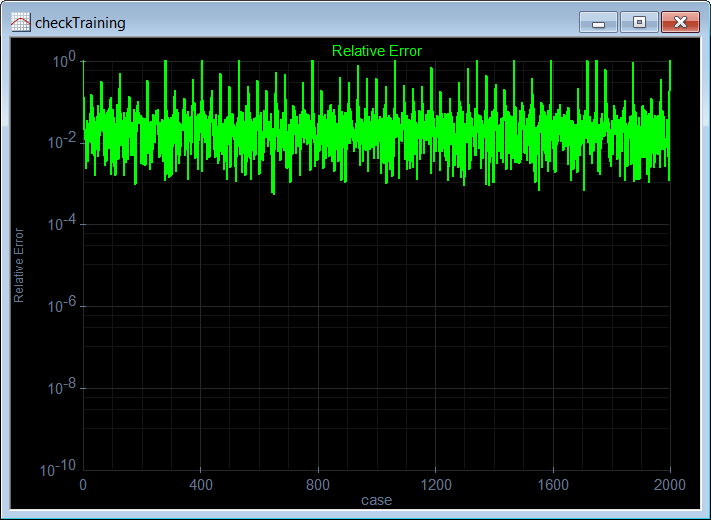Minimize the checkTraining window

[598, 22]
